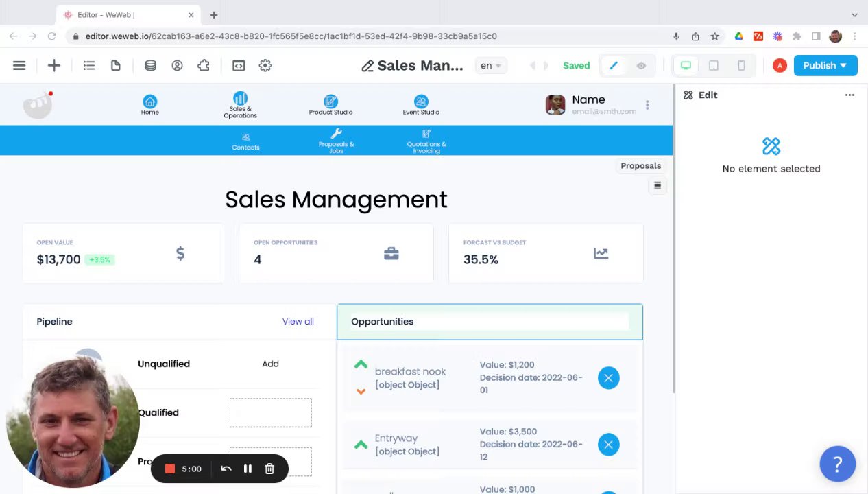Click the profile three-dot menu beside Name
The height and width of the screenshot is (494, 868).
[647, 105]
